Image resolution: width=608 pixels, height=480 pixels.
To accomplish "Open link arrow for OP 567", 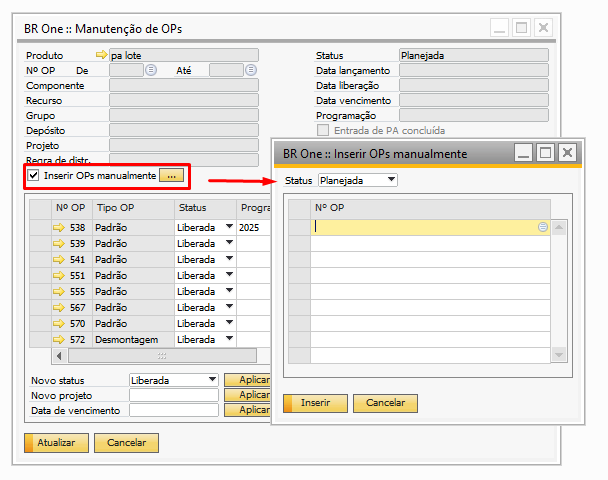I will [x=59, y=308].
